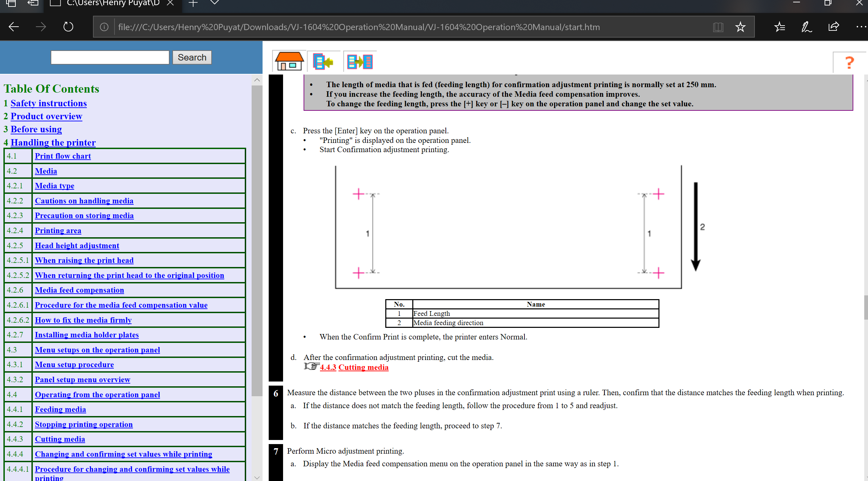Open Handling the printer chapter

tap(53, 142)
